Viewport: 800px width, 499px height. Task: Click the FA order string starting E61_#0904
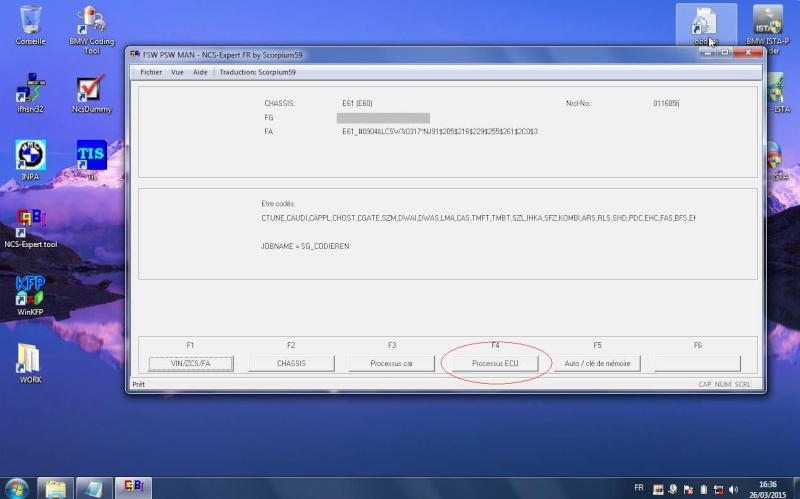click(440, 131)
